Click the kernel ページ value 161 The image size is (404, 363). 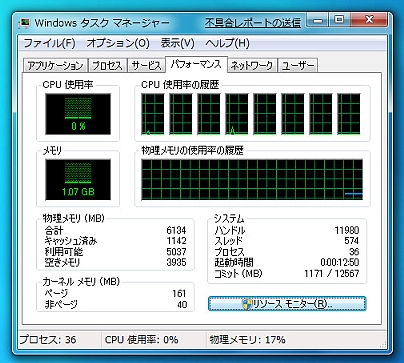179,294
